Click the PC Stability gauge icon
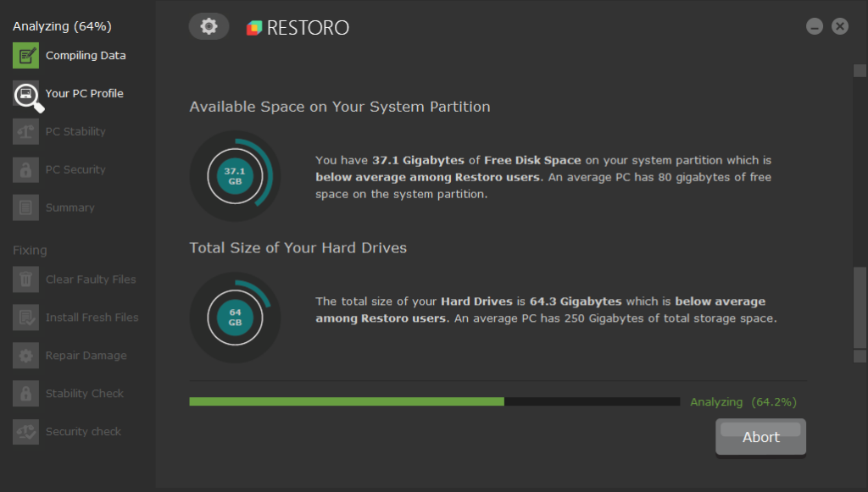This screenshot has width=868, height=492. tap(24, 131)
